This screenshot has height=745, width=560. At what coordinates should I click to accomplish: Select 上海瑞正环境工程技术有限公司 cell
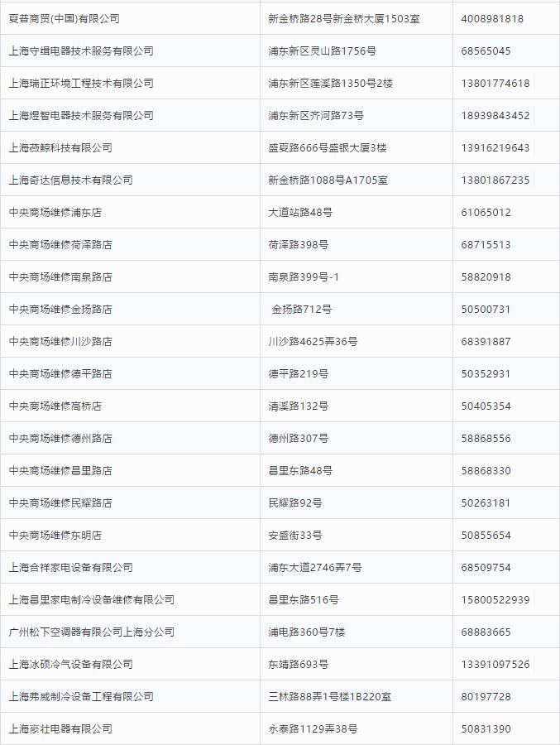click(130, 83)
